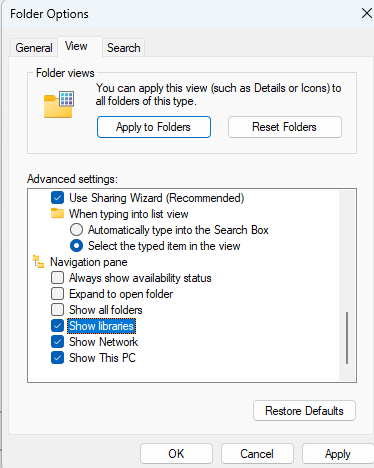Select the typed item in the view radio

tap(76, 246)
